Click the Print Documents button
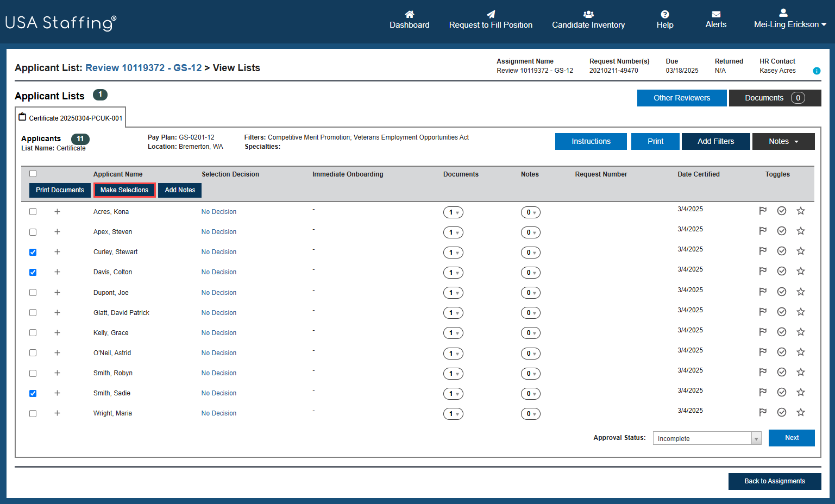Screen dimensions: 835x504 pyautogui.click(x=60, y=190)
